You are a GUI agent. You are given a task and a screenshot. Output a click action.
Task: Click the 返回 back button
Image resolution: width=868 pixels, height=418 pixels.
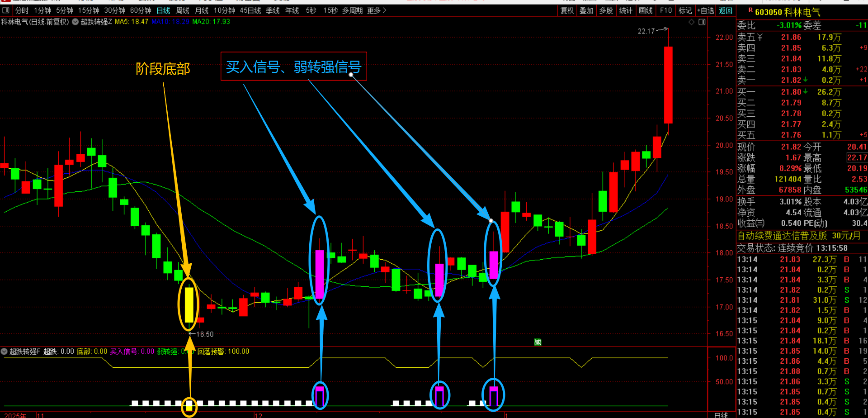coord(726,10)
